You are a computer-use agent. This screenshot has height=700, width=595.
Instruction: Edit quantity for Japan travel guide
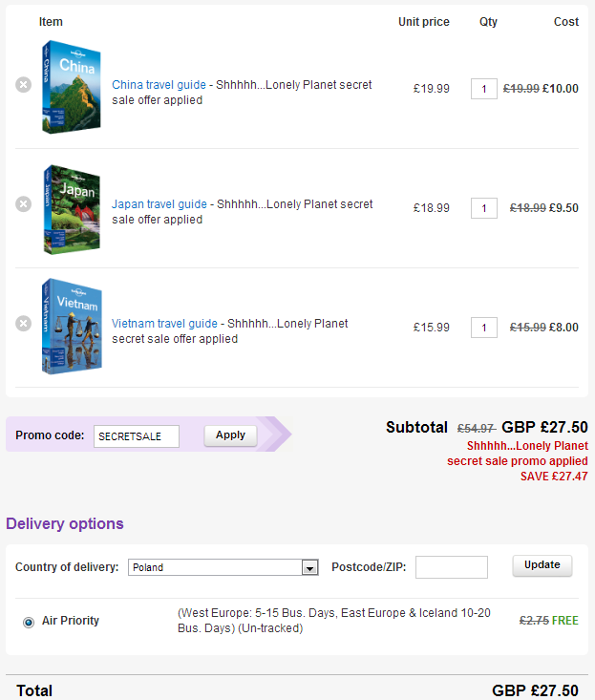pos(484,208)
